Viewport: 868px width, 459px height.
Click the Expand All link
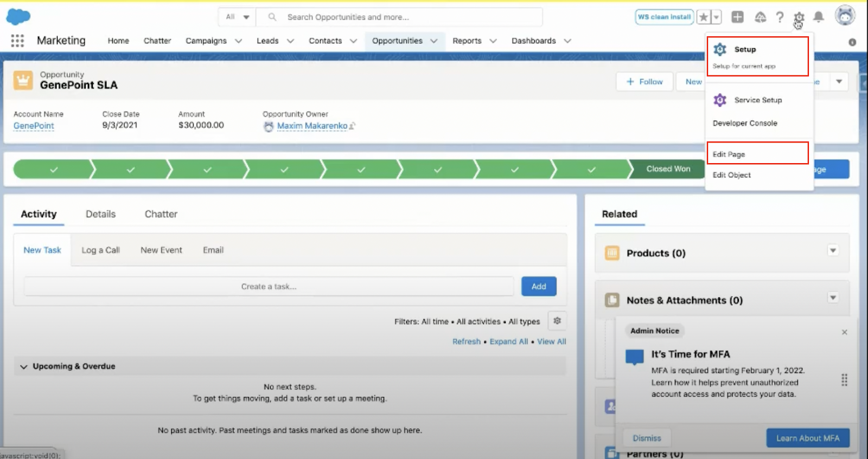[x=509, y=341]
